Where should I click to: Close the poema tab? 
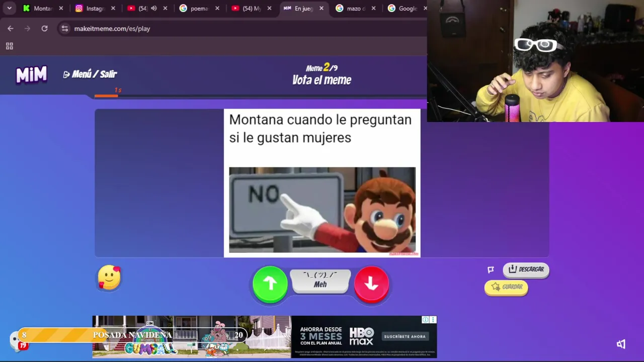coord(217,9)
